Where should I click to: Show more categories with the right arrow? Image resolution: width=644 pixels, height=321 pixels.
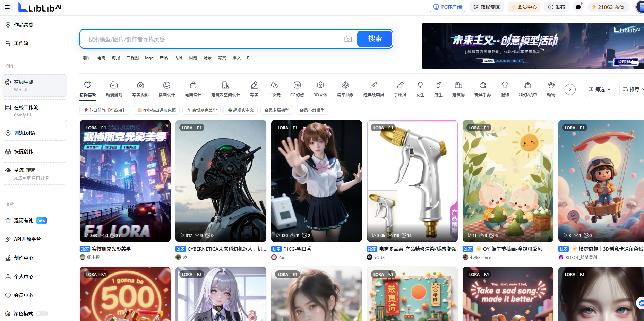(x=570, y=89)
